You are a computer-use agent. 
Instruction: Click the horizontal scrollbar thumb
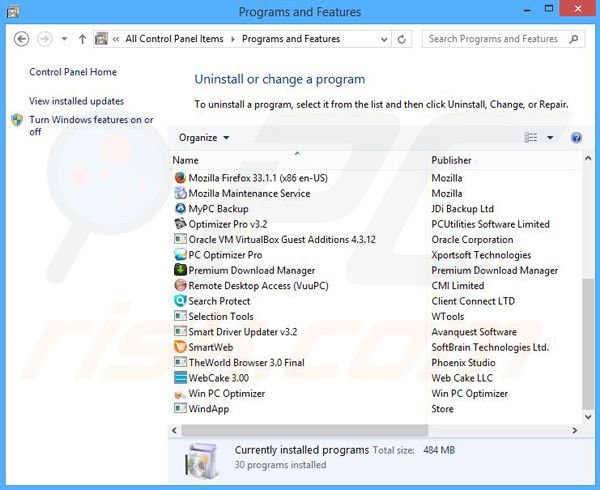pyautogui.click(x=305, y=430)
